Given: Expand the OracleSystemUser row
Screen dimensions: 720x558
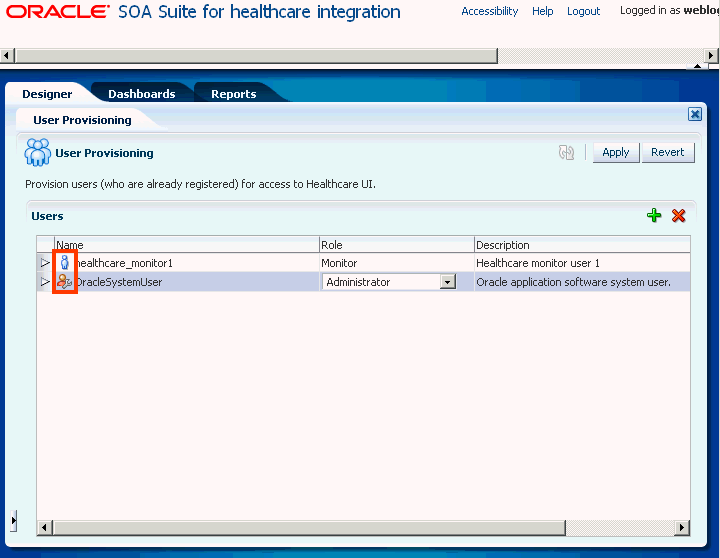Looking at the screenshot, I should tap(45, 282).
